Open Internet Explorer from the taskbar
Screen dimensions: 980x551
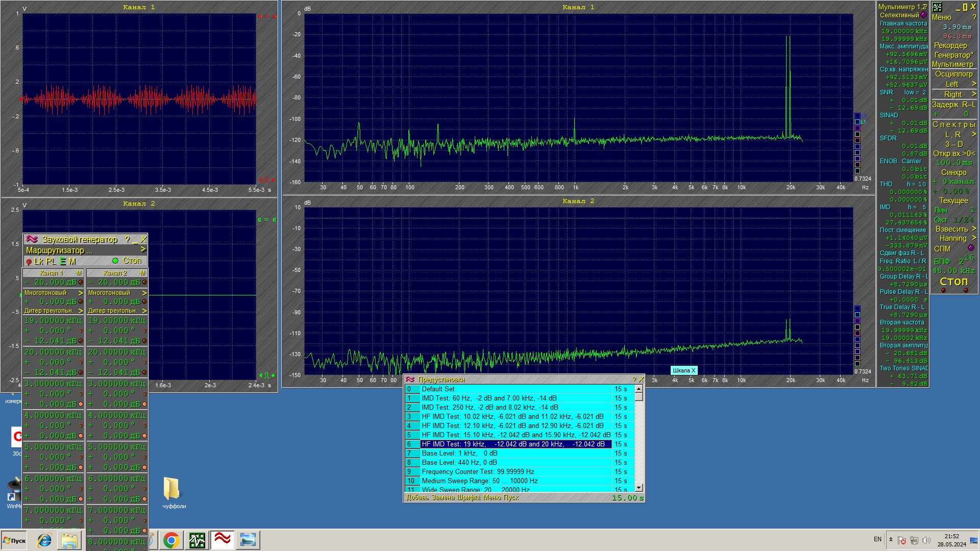[x=44, y=540]
